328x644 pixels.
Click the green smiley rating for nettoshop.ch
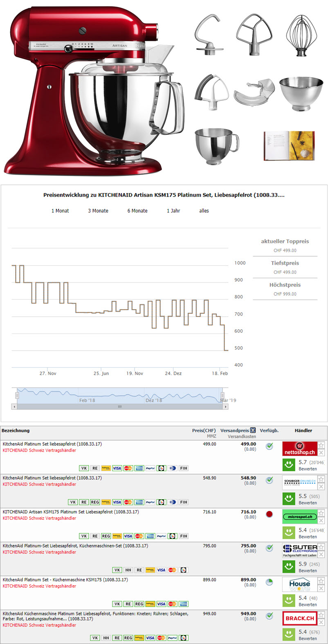point(289,465)
